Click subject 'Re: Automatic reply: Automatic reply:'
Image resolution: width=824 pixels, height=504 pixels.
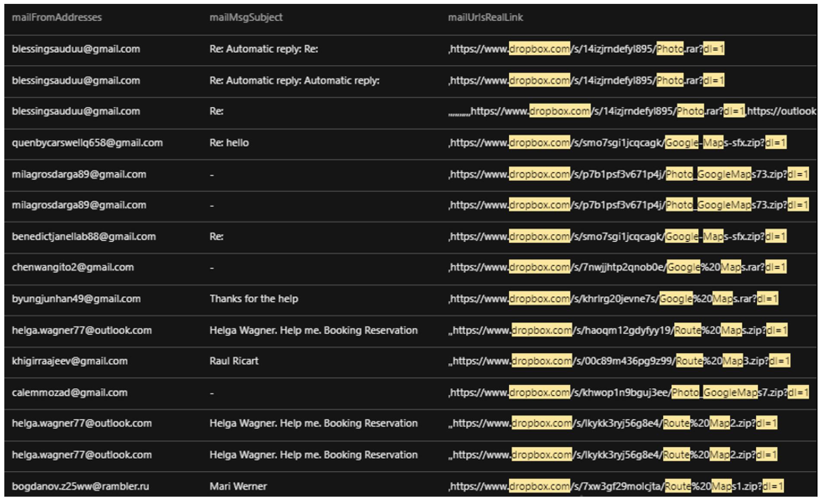pyautogui.click(x=294, y=81)
